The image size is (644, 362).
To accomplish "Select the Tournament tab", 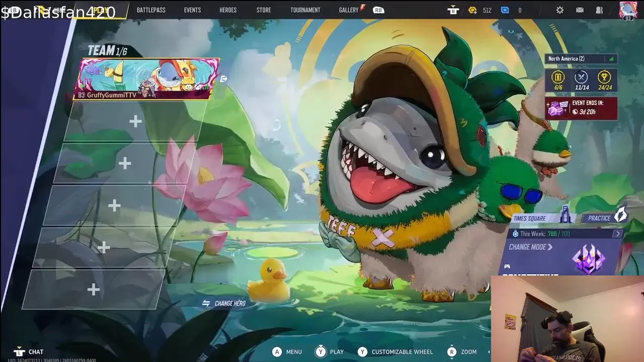I will [x=305, y=10].
